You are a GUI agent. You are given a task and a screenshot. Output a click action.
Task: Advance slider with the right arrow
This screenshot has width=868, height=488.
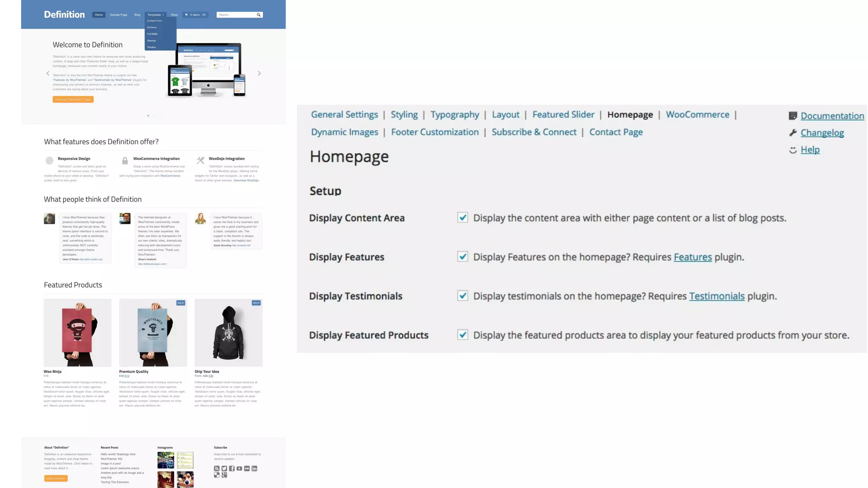[259, 73]
